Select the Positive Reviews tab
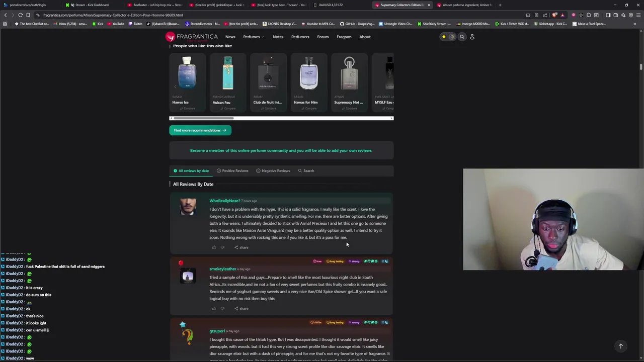Image resolution: width=644 pixels, height=362 pixels. 232,170
